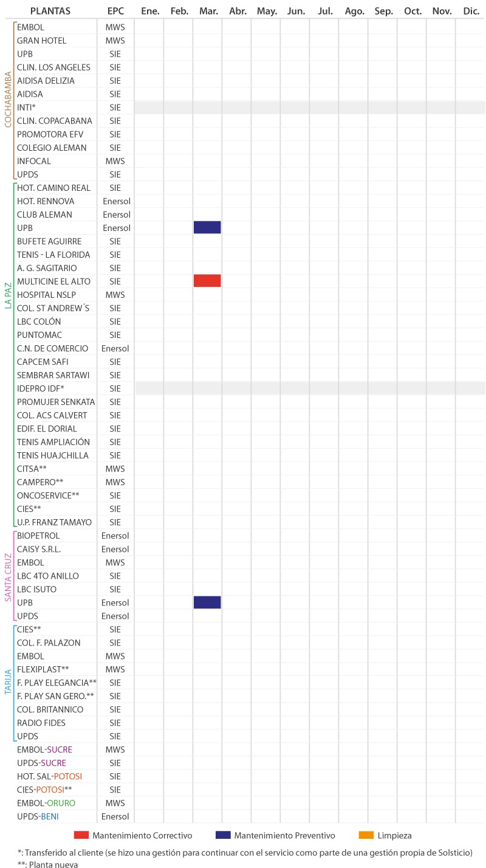Click the HOSPITAL NSLP plant name
486x868 pixels.
coord(46,295)
